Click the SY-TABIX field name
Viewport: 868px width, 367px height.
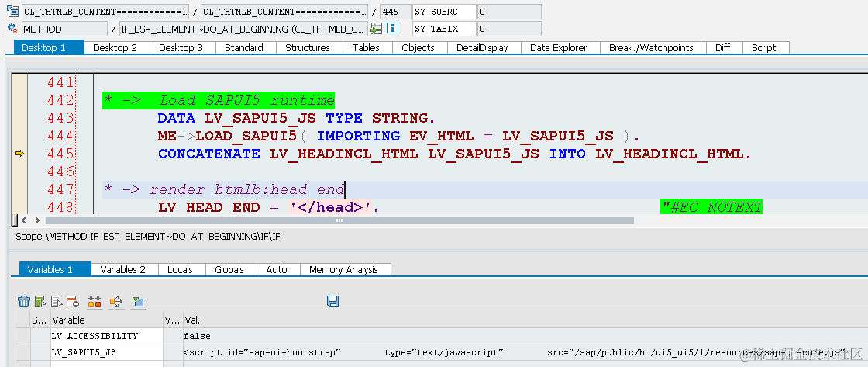click(x=444, y=29)
